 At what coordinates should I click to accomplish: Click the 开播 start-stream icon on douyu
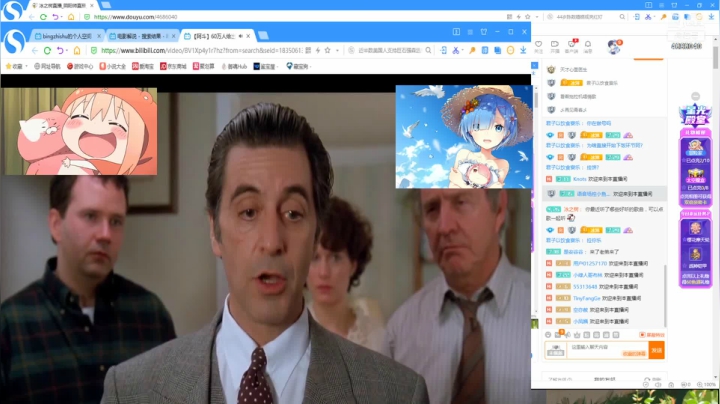[555, 46]
